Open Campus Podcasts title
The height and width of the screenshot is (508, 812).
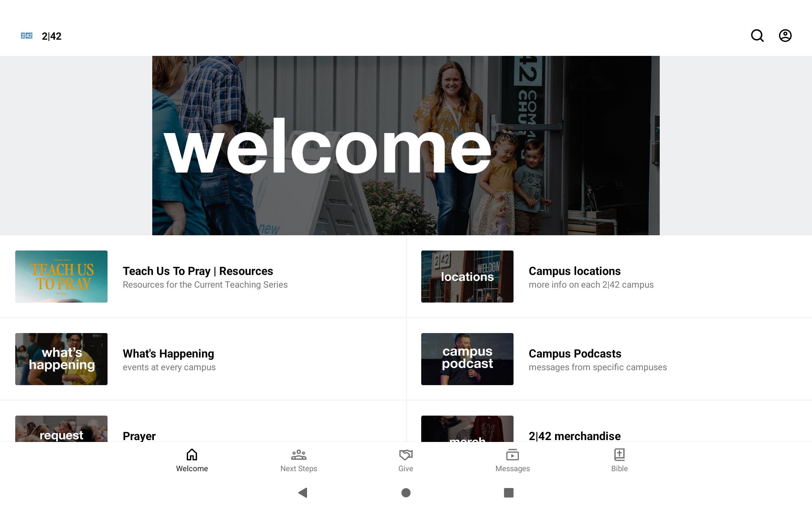point(575,353)
